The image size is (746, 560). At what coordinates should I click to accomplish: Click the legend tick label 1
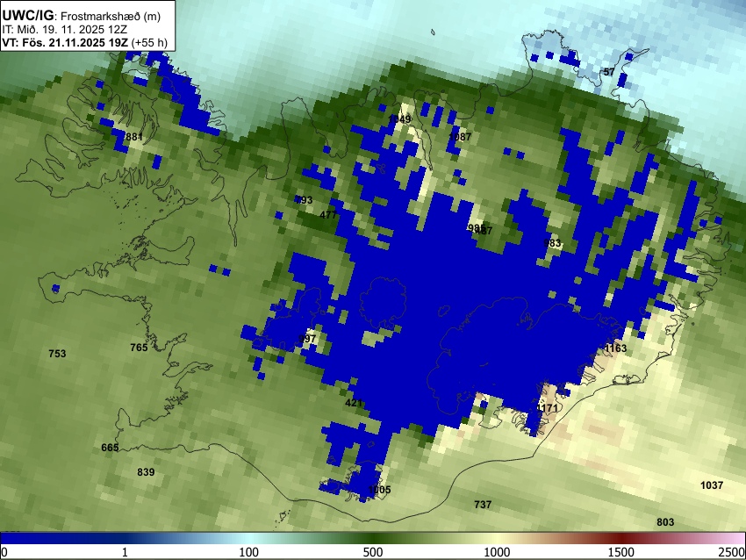point(125,552)
